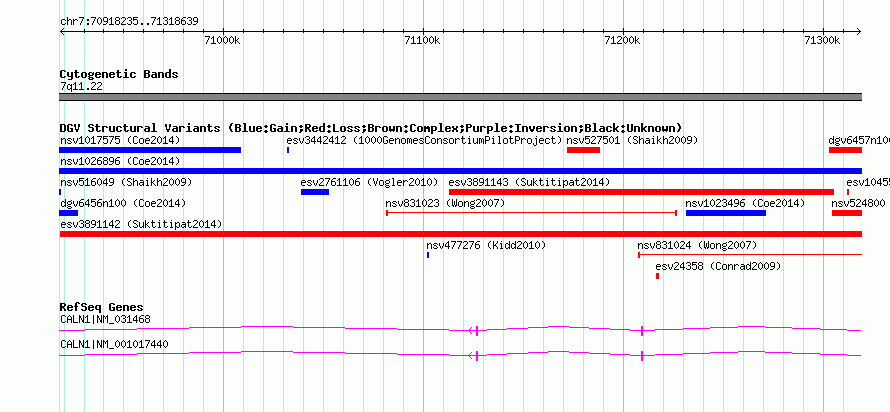Open the esv3891143 (Suktitipat2014) label
Screen dimensions: 890x412
pos(529,182)
